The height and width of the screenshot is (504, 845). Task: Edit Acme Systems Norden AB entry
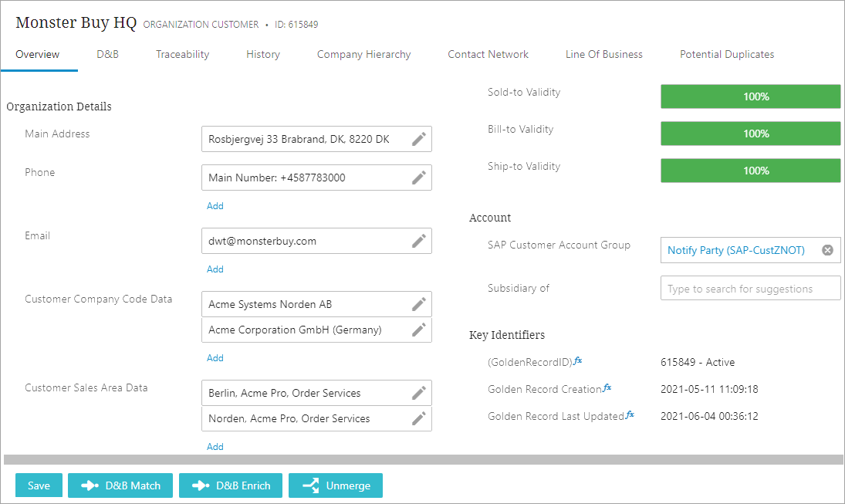[x=418, y=304]
